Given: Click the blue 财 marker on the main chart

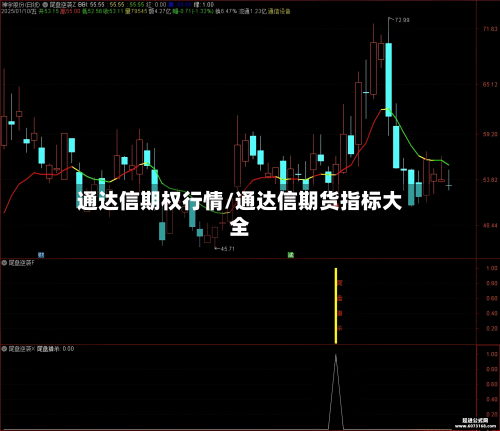Looking at the screenshot, I should point(41,255).
